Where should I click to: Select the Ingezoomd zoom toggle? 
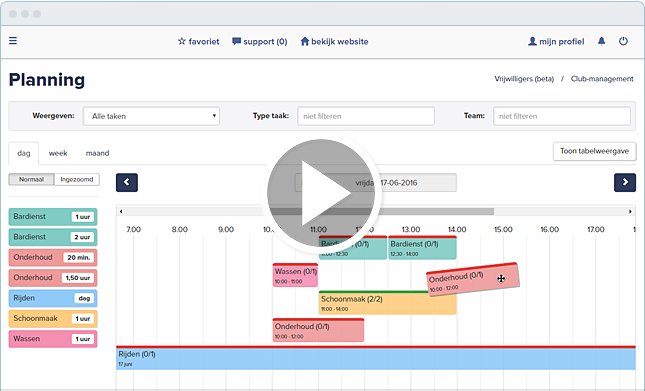coord(77,179)
